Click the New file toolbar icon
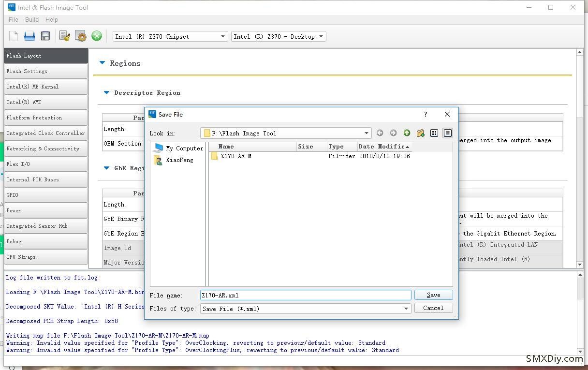This screenshot has height=370, width=588. point(14,36)
